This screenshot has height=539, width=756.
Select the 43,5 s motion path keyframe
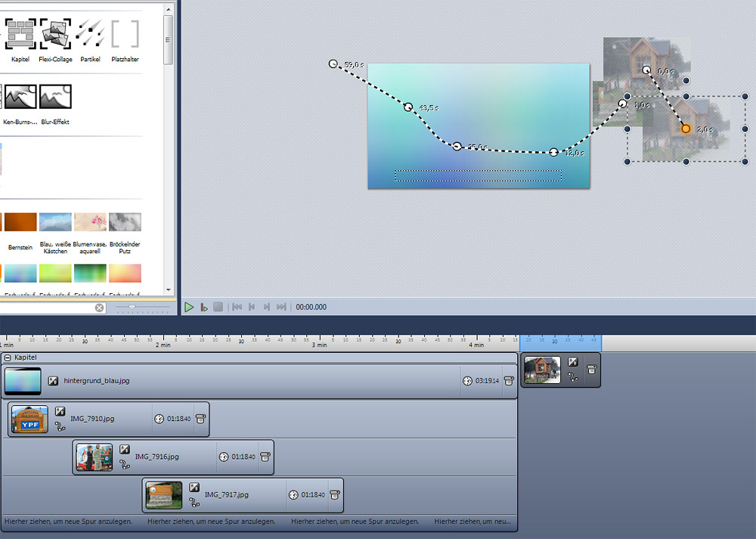408,107
